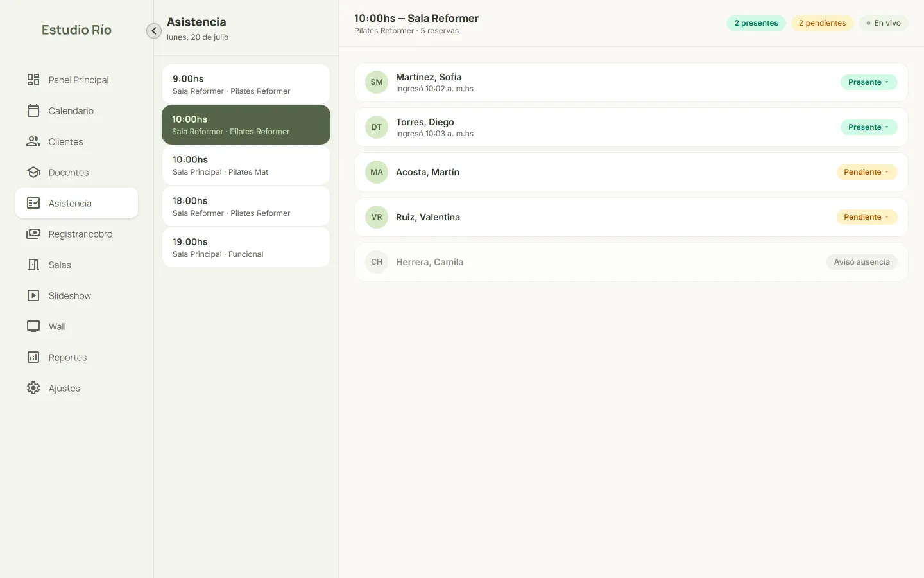The image size is (924, 578).
Task: Click the SM avatar of Martínez, Sofía
Action: pos(377,82)
